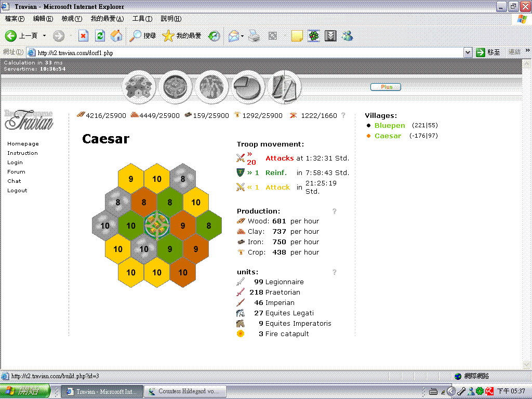Select the Caesar village link
Image resolution: width=532 pixels, height=399 pixels.
[388, 136]
